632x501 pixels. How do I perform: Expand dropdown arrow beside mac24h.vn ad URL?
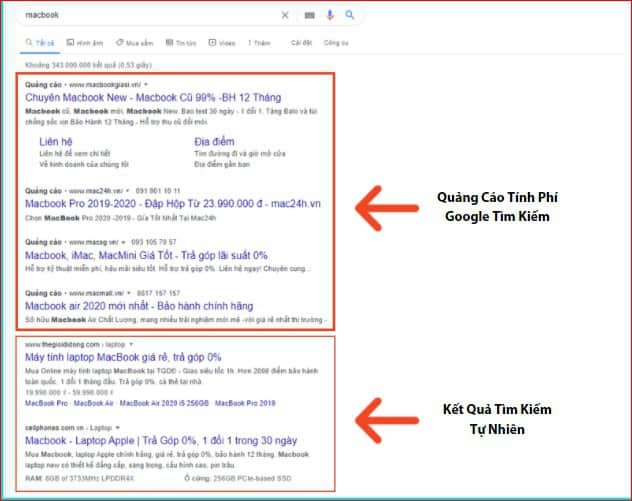click(128, 191)
